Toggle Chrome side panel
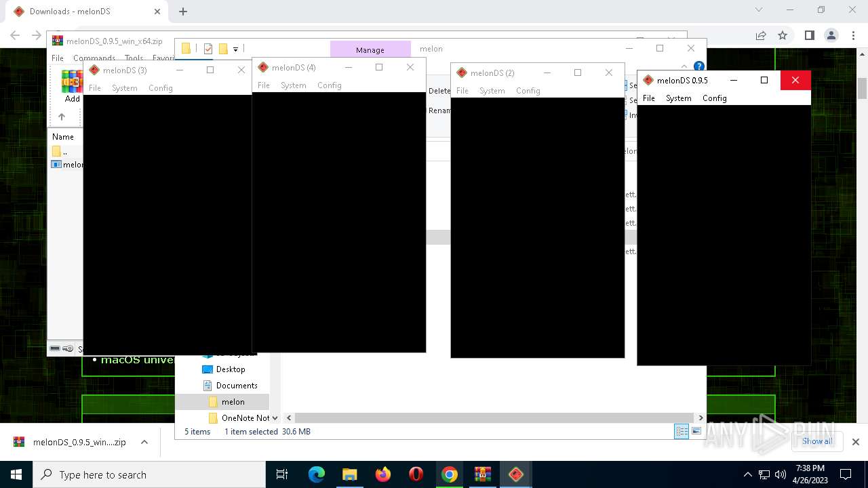The width and height of the screenshot is (868, 488). coord(809,35)
